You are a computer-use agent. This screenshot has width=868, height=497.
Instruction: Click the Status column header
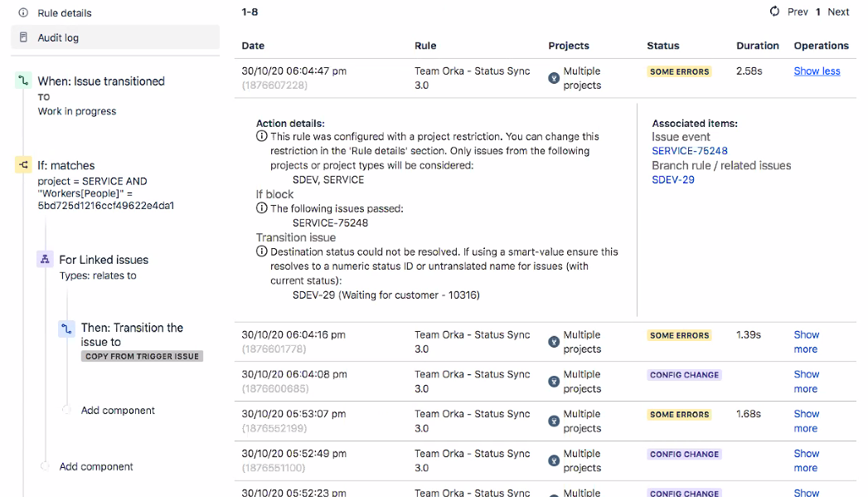(662, 46)
